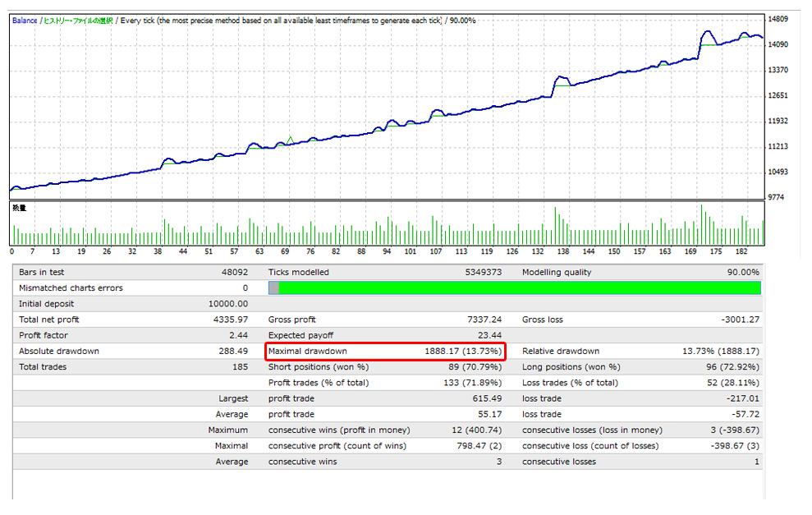The image size is (812, 515).
Task: Select the Profit factor value 2.44
Action: 238,335
